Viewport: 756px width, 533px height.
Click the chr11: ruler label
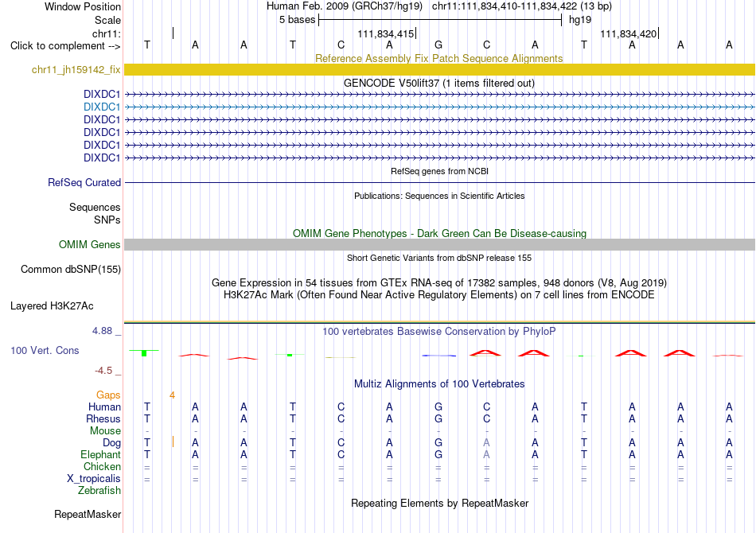tap(106, 33)
